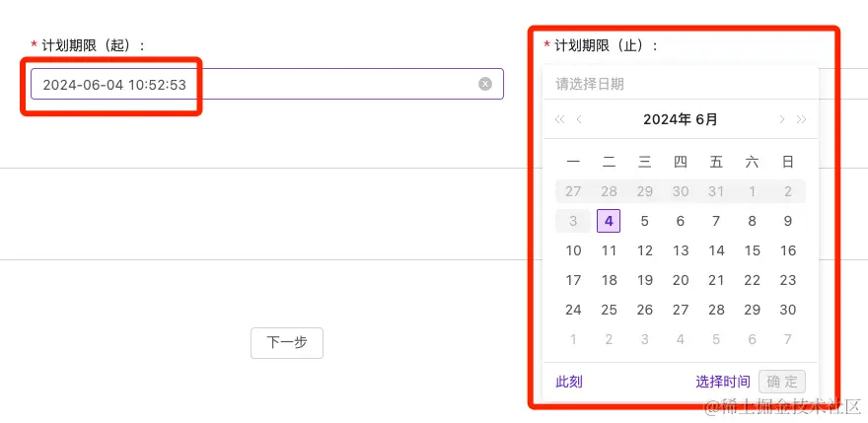Select June 15 in calendar

(752, 250)
